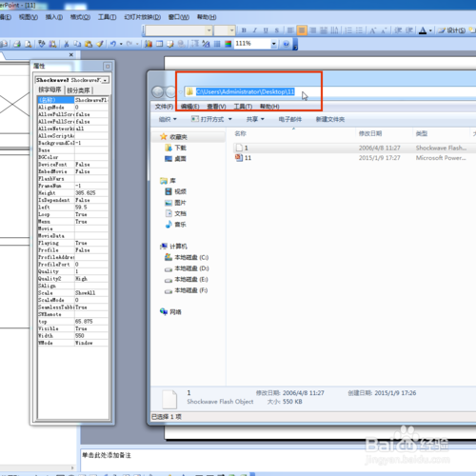Switch to 按分类序 tab in Properties
Viewport: 476px width, 476px height.
78,90
